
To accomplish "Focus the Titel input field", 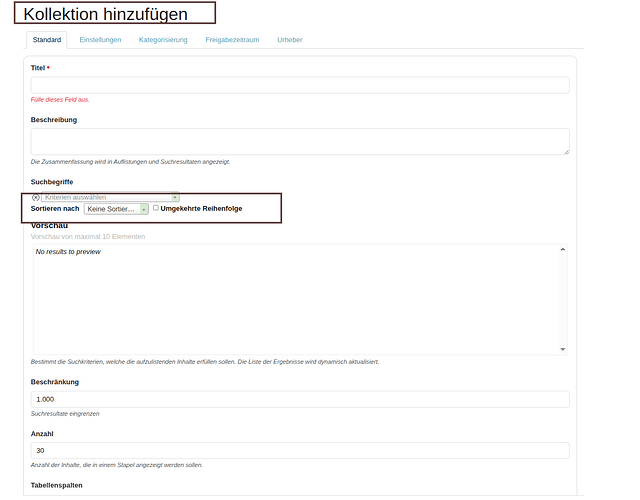I will tap(300, 85).
